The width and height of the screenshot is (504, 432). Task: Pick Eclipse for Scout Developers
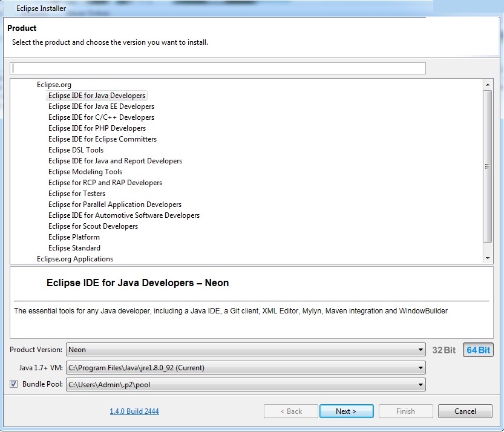pyautogui.click(x=93, y=226)
